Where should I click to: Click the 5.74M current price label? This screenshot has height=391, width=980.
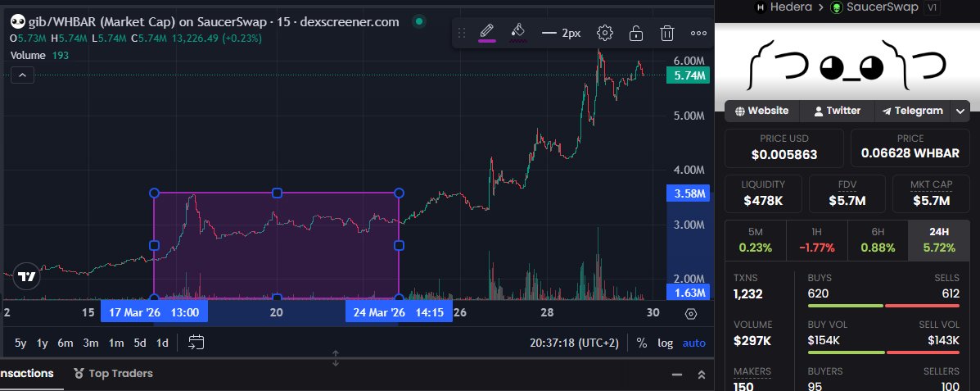tap(688, 75)
